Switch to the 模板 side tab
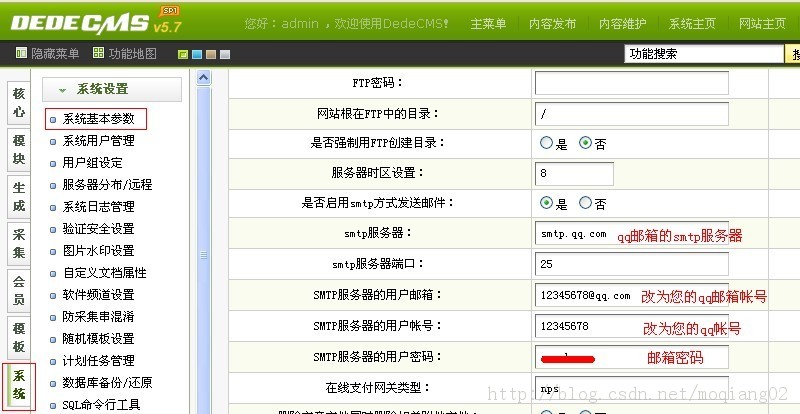This screenshot has width=800, height=414. 19,337
